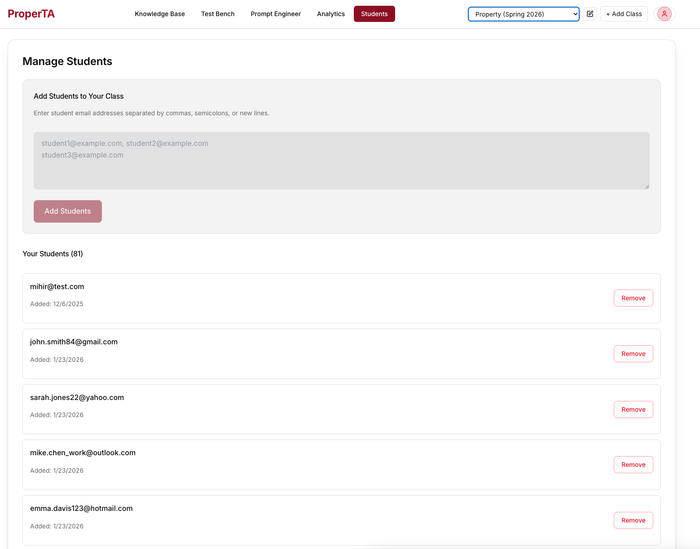Select the Students tab

374,14
